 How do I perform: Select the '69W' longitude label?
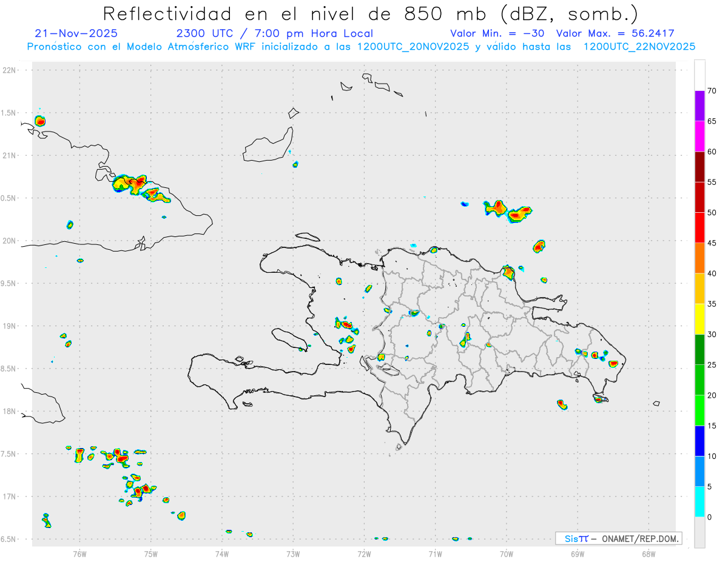tap(578, 554)
